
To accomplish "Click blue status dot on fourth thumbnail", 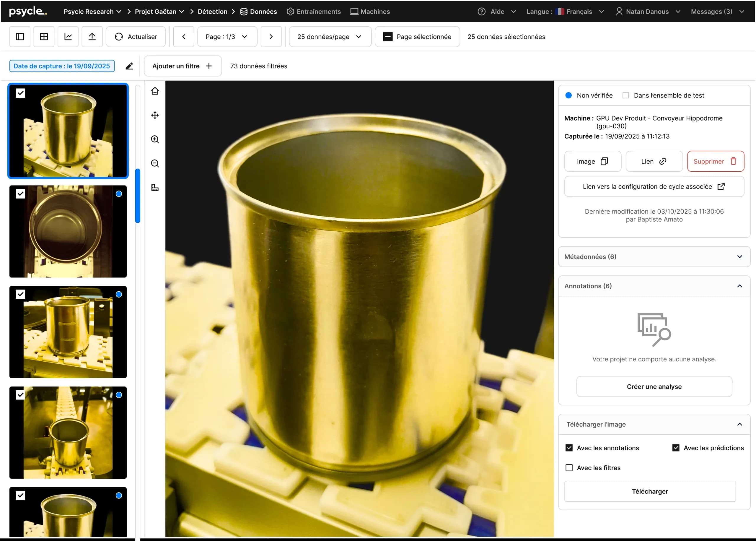I will 119,395.
